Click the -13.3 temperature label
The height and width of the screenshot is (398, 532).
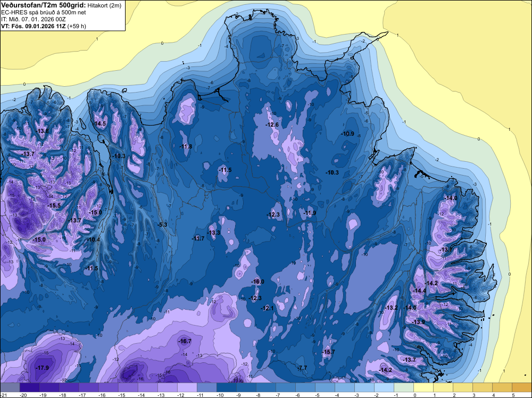(x=214, y=233)
